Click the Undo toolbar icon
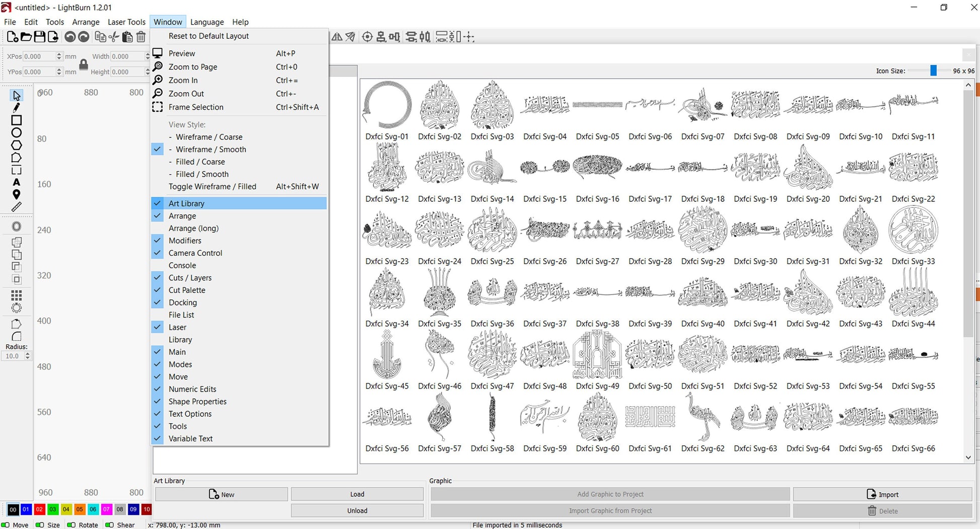Image resolution: width=980 pixels, height=529 pixels. coord(70,37)
